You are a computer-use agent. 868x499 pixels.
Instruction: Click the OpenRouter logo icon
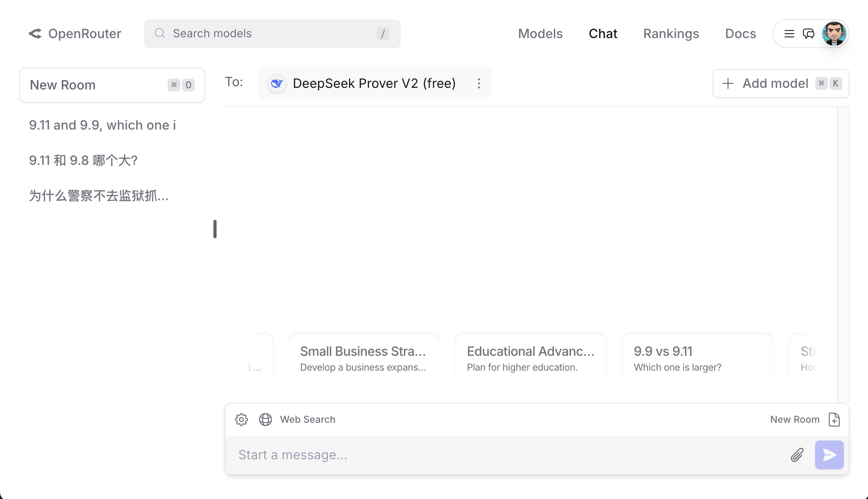click(35, 34)
